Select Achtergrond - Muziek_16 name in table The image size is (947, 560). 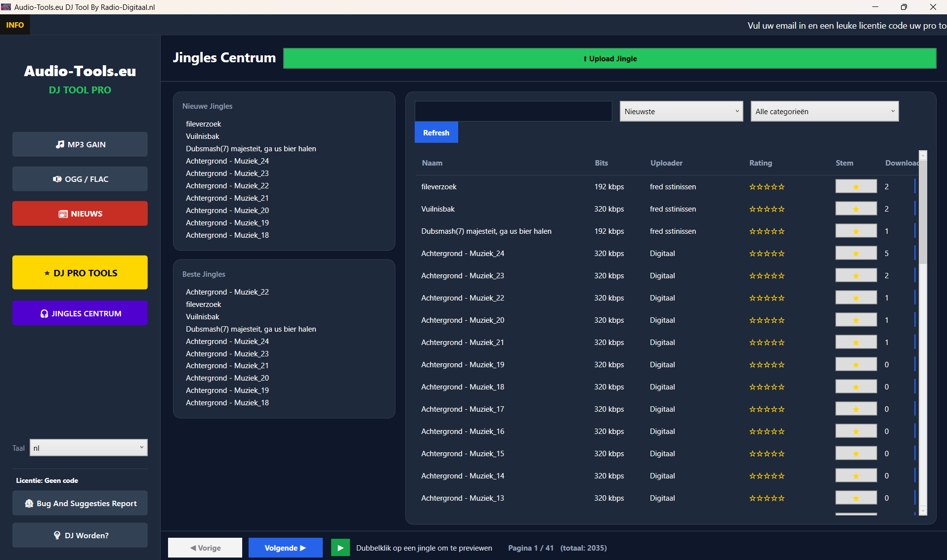click(463, 431)
